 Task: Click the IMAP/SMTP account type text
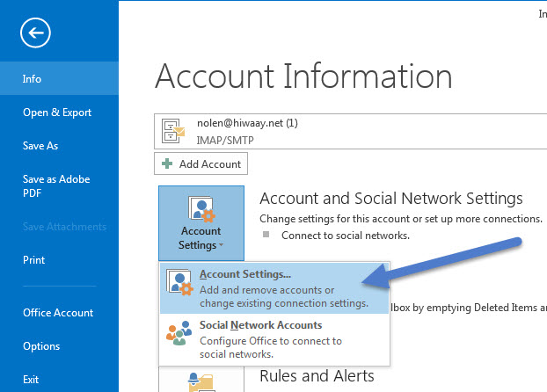coord(225,141)
